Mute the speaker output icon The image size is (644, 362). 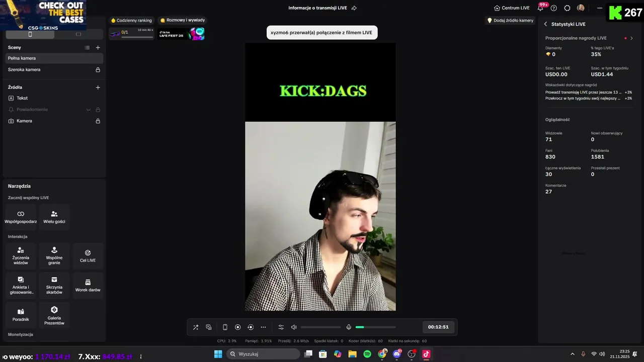click(x=294, y=327)
